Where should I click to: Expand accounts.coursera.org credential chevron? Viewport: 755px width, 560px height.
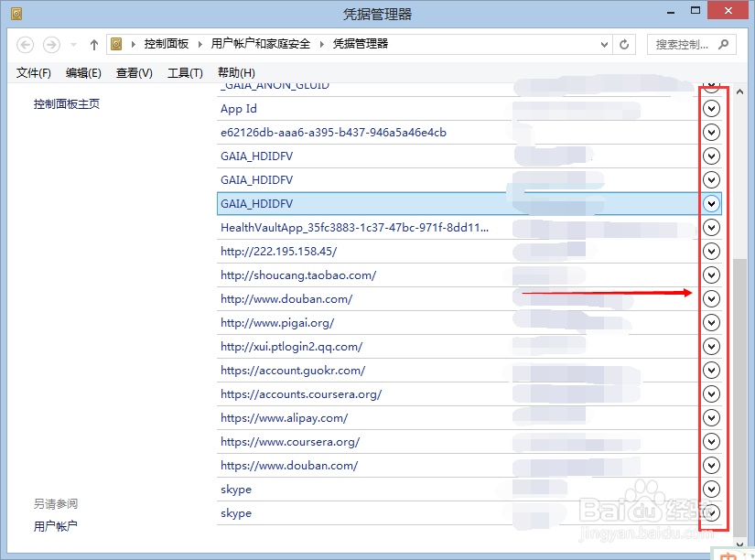[x=711, y=393]
